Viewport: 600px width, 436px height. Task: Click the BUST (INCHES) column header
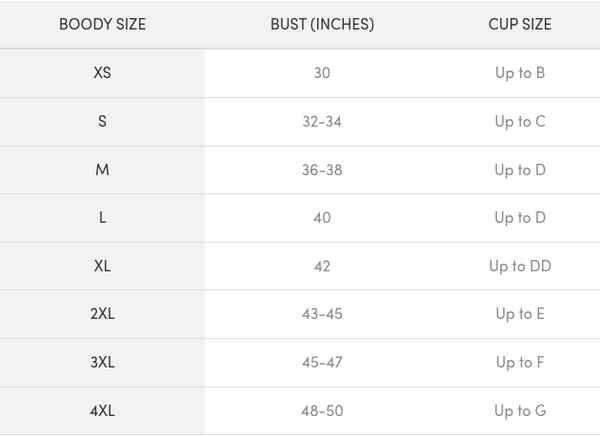[322, 24]
